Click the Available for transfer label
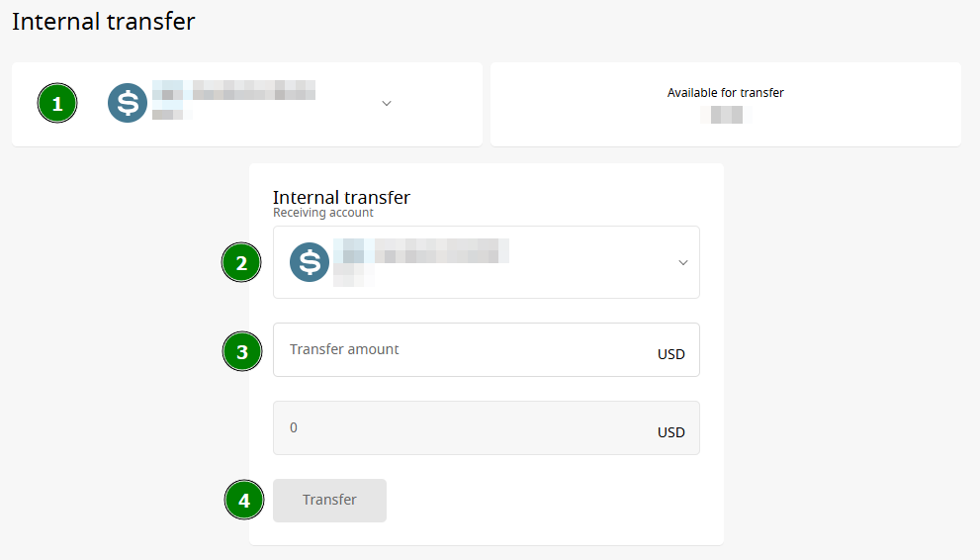This screenshot has height=560, width=980. (725, 92)
